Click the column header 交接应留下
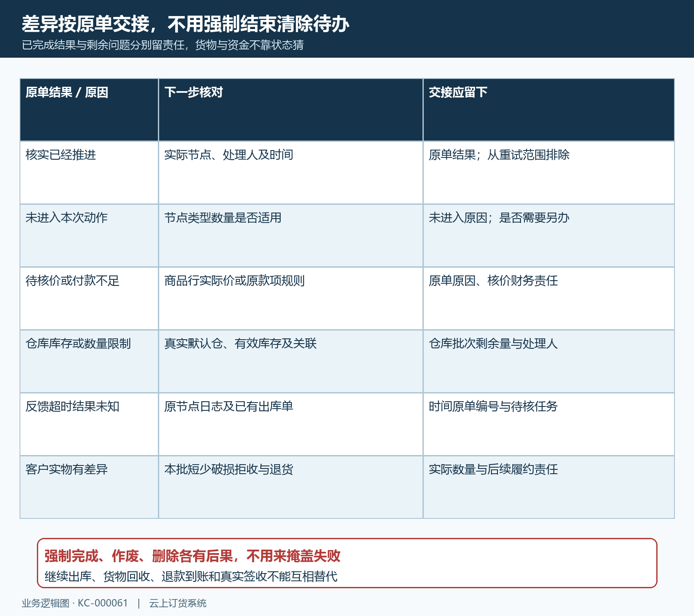 click(x=549, y=110)
